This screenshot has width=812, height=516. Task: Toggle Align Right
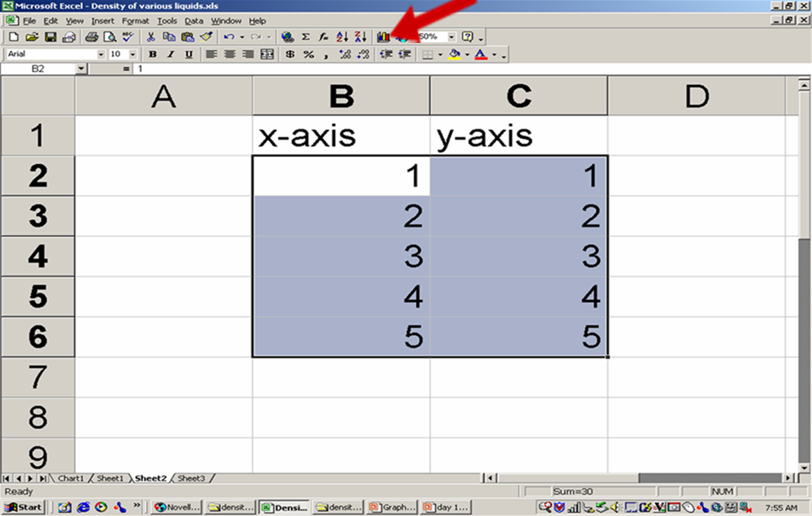[x=248, y=54]
